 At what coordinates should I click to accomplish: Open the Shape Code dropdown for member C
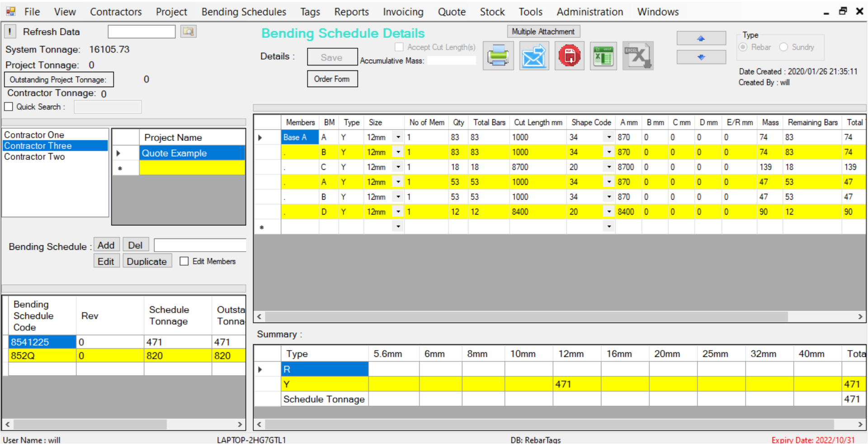pyautogui.click(x=609, y=167)
